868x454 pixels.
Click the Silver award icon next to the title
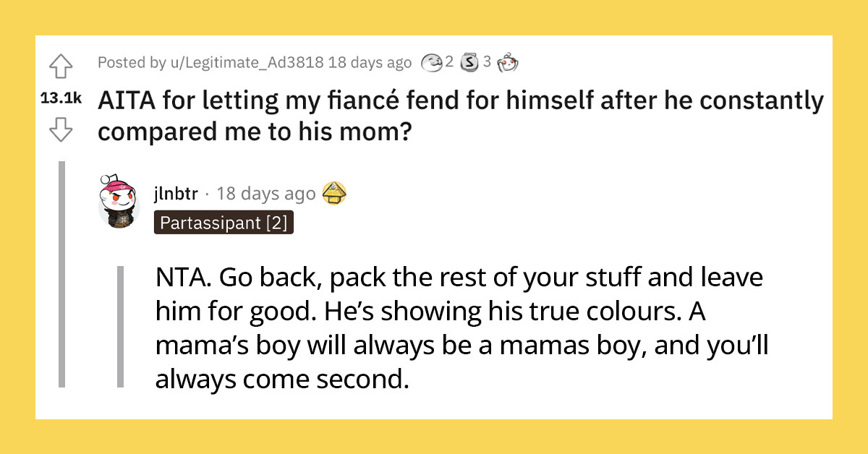[470, 63]
